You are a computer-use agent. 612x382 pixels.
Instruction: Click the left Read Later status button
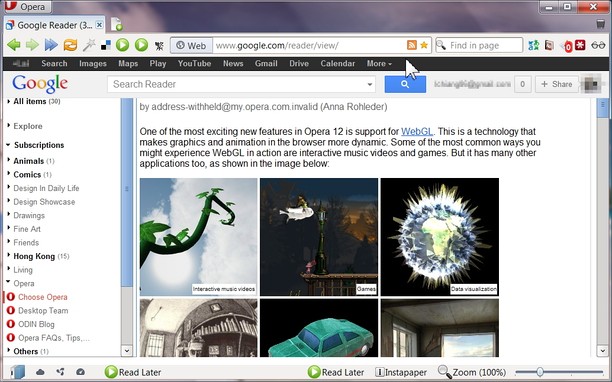click(133, 372)
